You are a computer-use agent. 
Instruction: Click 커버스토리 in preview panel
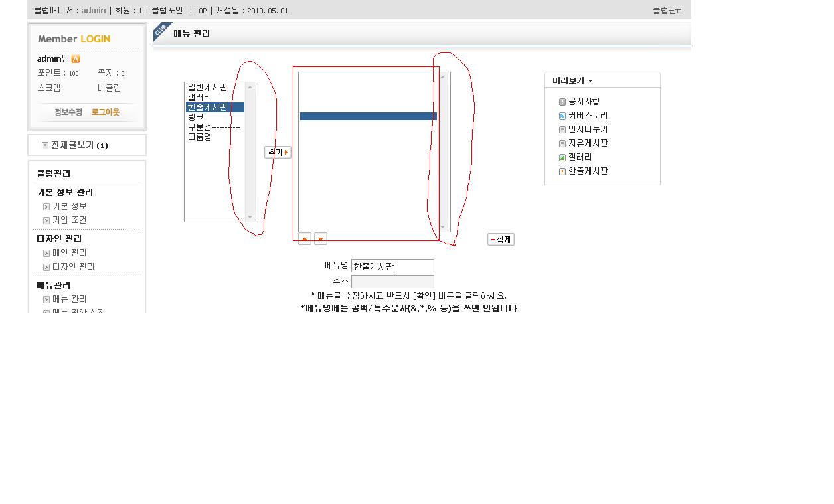(x=588, y=116)
